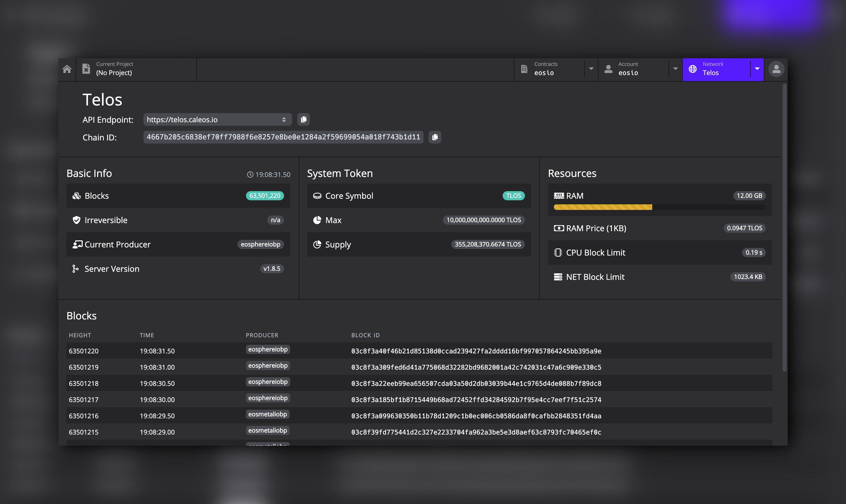Click the Blocks cubes icon
Image resolution: width=846 pixels, height=504 pixels.
coord(76,196)
